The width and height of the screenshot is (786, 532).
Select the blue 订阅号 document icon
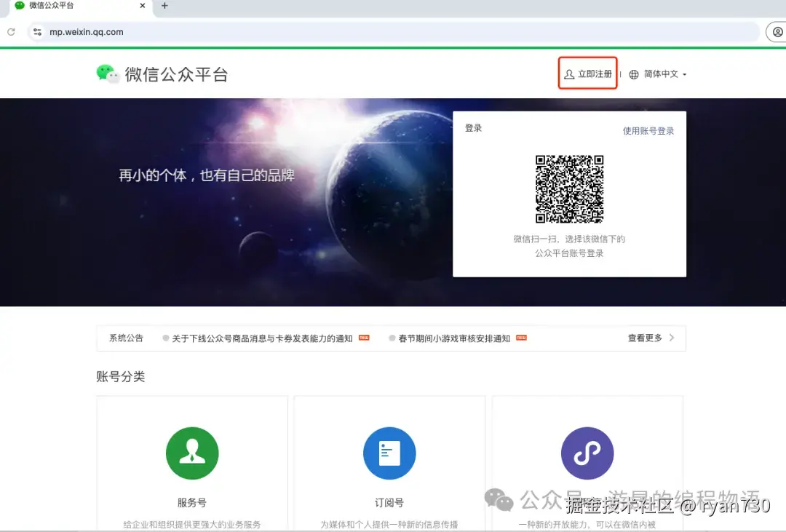tap(389, 453)
